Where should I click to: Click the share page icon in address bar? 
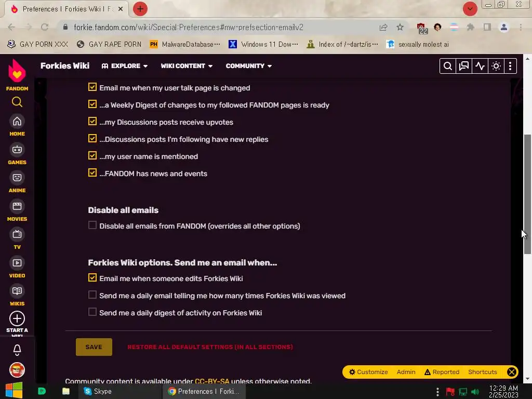pyautogui.click(x=383, y=27)
